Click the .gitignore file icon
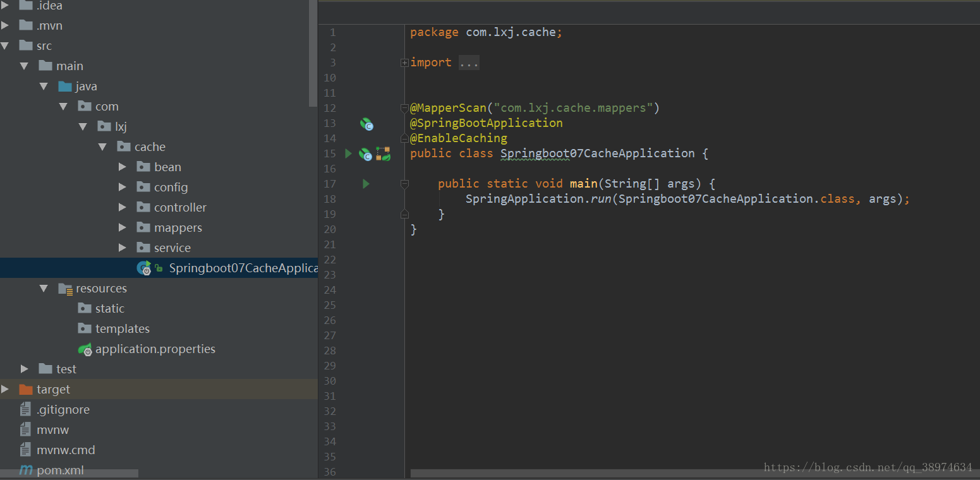This screenshot has width=980, height=480. [x=25, y=409]
